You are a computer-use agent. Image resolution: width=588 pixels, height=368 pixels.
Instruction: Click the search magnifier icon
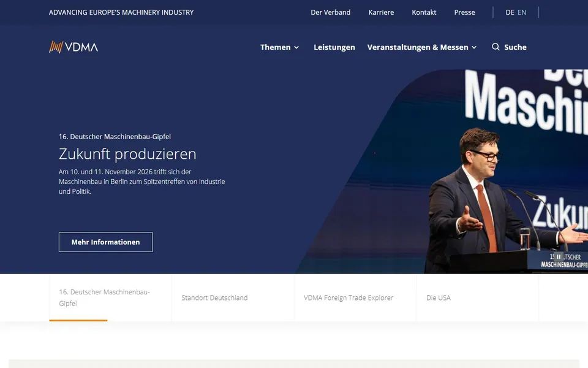point(496,47)
